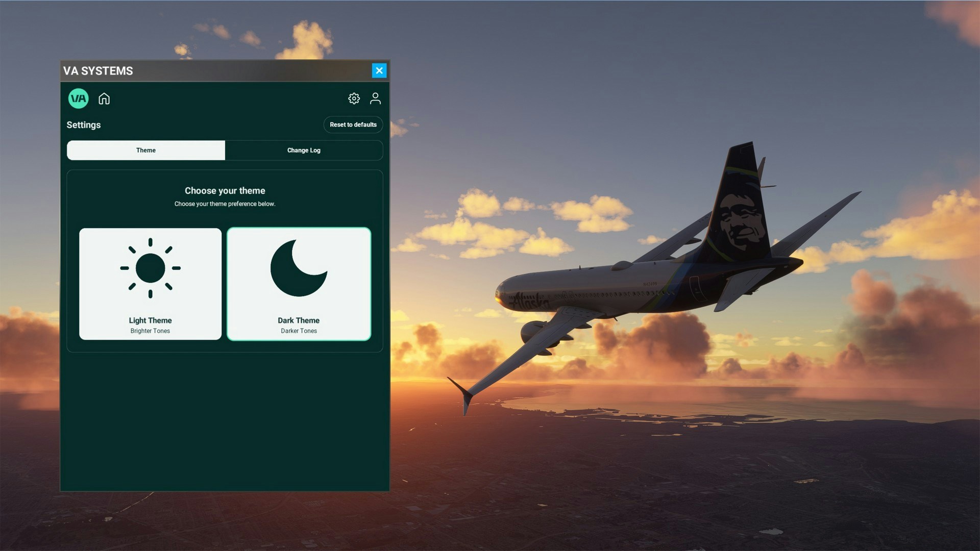Click the sun icon for light mode

(150, 268)
